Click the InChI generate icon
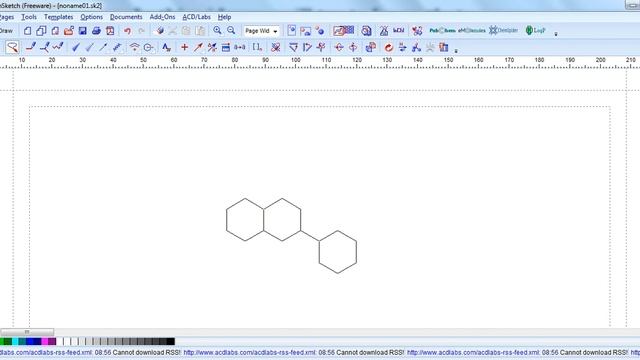The width and height of the screenshot is (640, 360). pyautogui.click(x=398, y=31)
